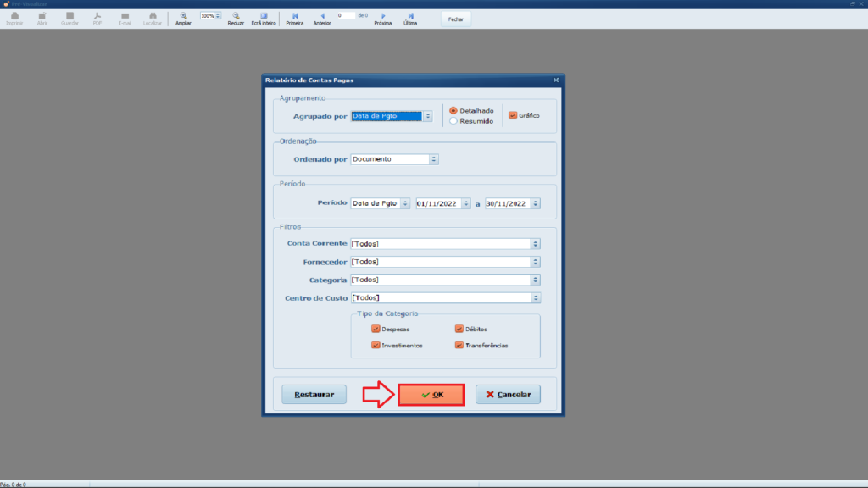Toggle the Despesas checkbox
Image resolution: width=868 pixels, height=488 pixels.
pos(376,329)
